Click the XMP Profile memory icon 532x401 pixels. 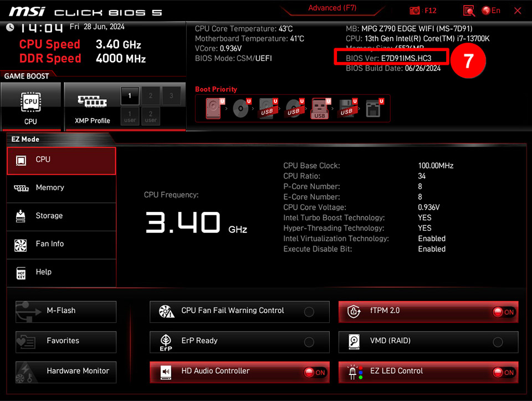(92, 101)
